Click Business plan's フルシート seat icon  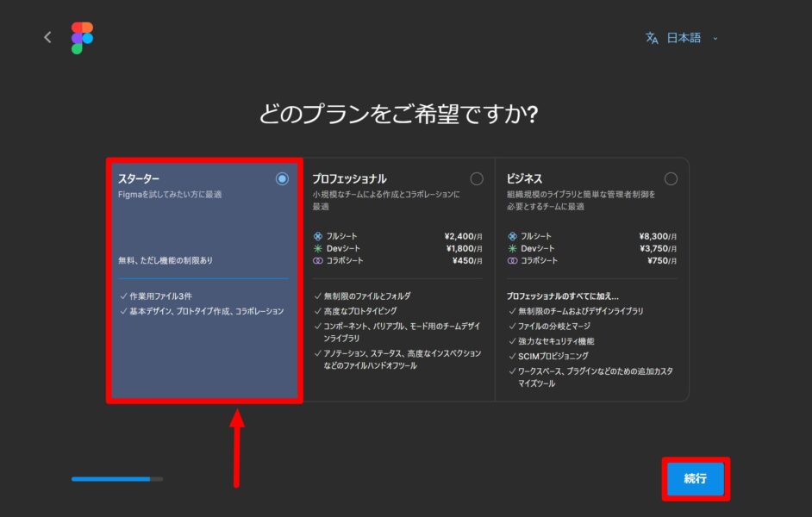[x=512, y=236]
